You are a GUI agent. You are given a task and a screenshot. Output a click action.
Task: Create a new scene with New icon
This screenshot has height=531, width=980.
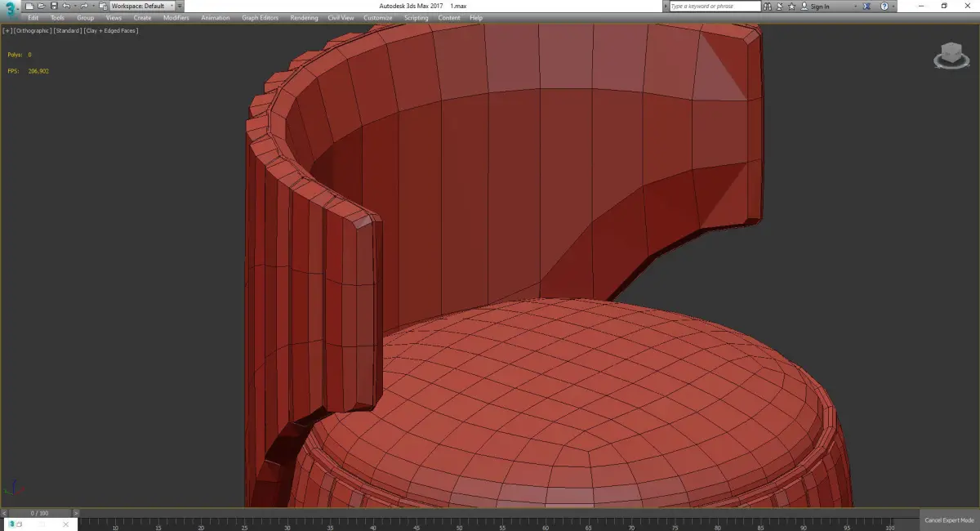tap(29, 6)
